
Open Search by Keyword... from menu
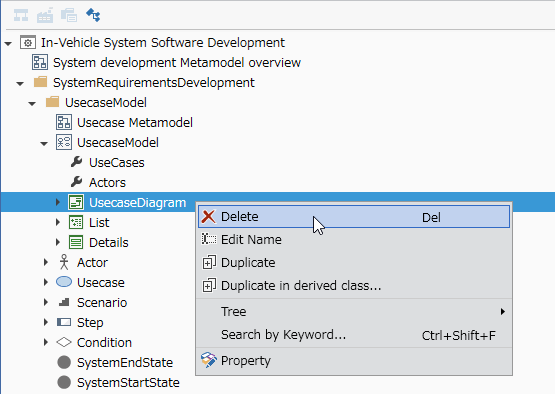pos(354,335)
